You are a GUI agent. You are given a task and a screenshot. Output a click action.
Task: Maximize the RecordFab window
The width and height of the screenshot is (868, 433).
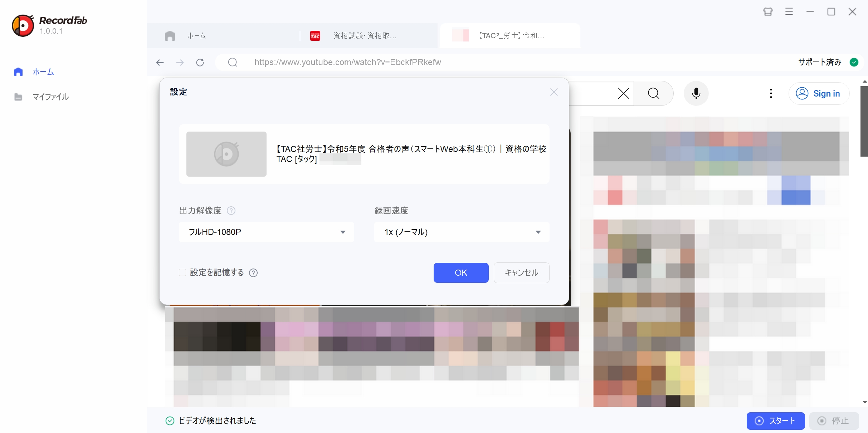831,12
